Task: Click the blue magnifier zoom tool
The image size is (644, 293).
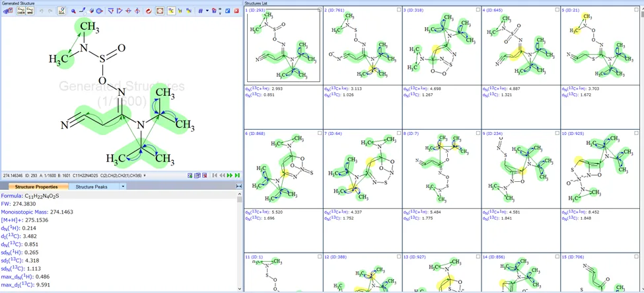Action: tap(73, 11)
